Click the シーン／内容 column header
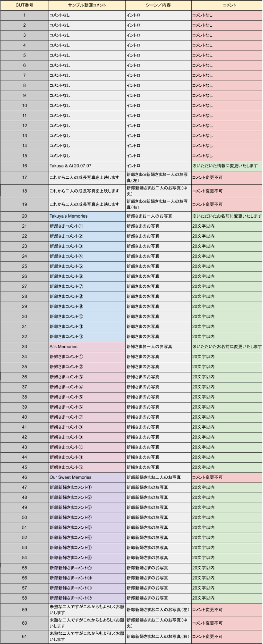 pyautogui.click(x=158, y=5)
